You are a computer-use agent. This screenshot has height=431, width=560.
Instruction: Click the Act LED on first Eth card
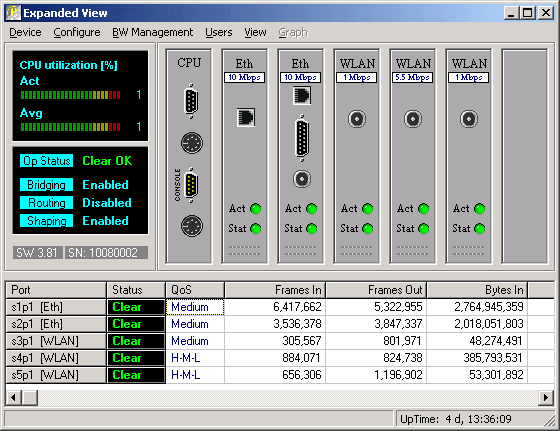(256, 209)
